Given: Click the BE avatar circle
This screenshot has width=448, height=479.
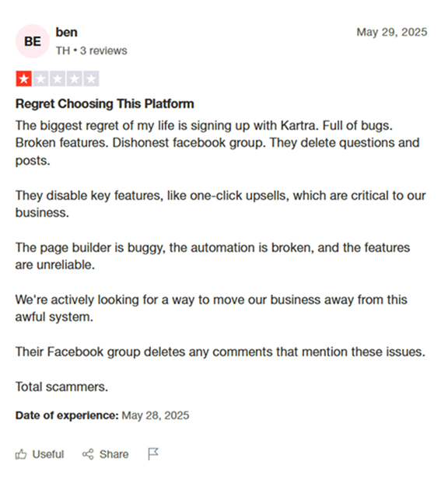Looking at the screenshot, I should click(33, 41).
